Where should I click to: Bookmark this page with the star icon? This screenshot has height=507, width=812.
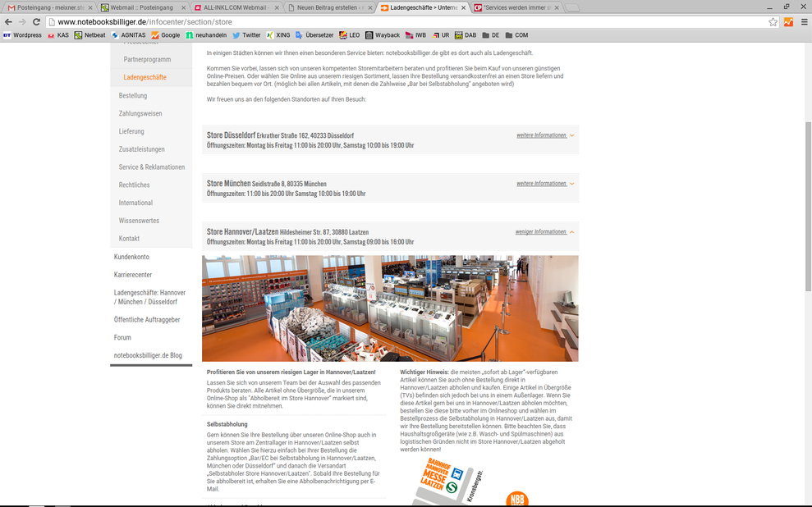click(x=773, y=21)
